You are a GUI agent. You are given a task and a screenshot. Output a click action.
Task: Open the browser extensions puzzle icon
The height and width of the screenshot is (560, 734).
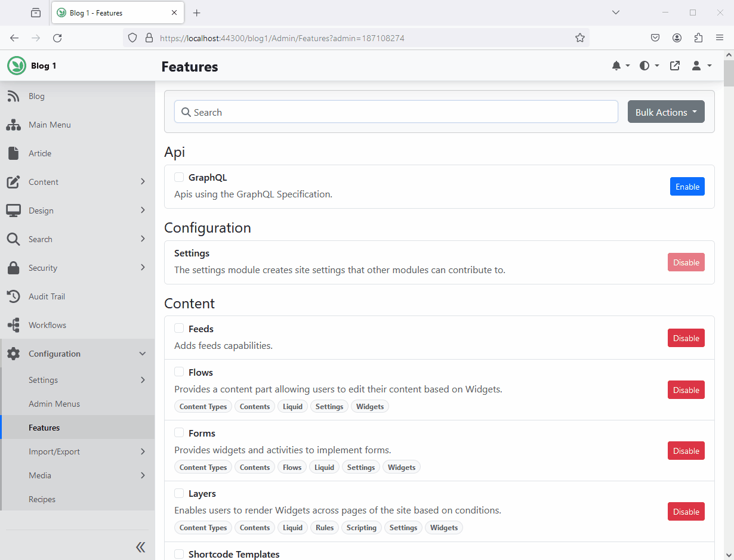[698, 38]
